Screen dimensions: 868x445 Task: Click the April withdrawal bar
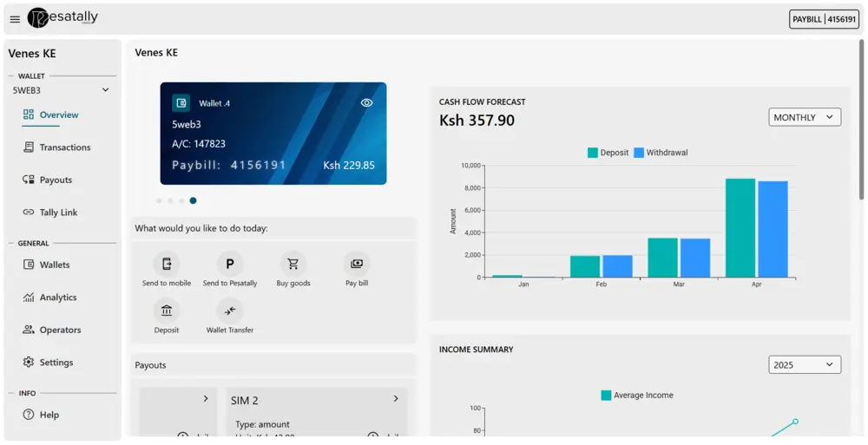[x=773, y=229]
